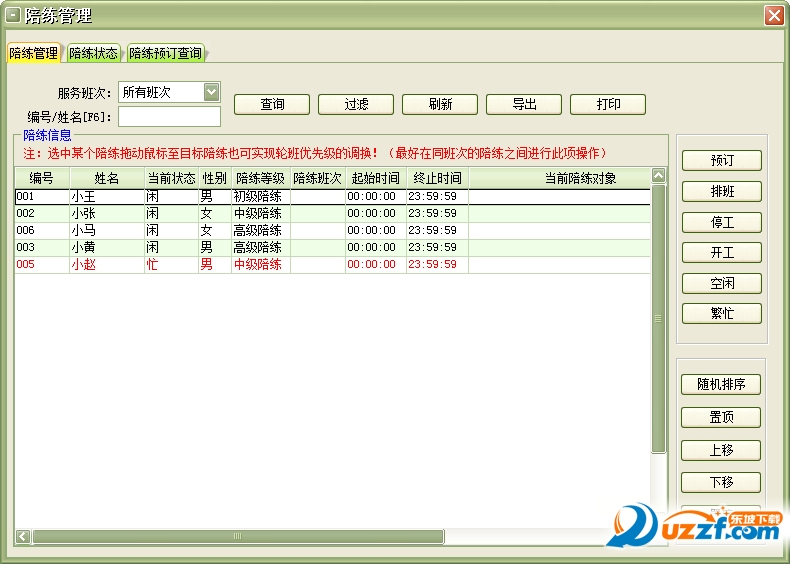Click 小王's 00:00:00 start time cell
The image size is (790, 564).
tap(376, 197)
